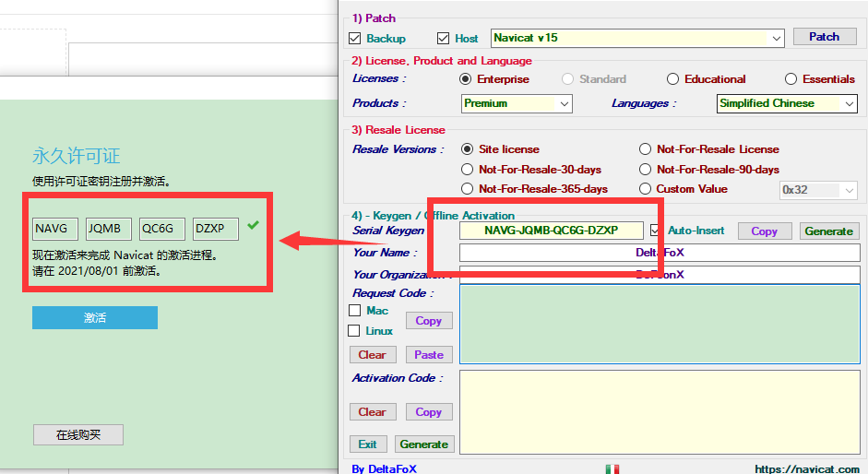Click the By DeltaFoX credit text
Screen dimensions: 868x474
coord(384,469)
